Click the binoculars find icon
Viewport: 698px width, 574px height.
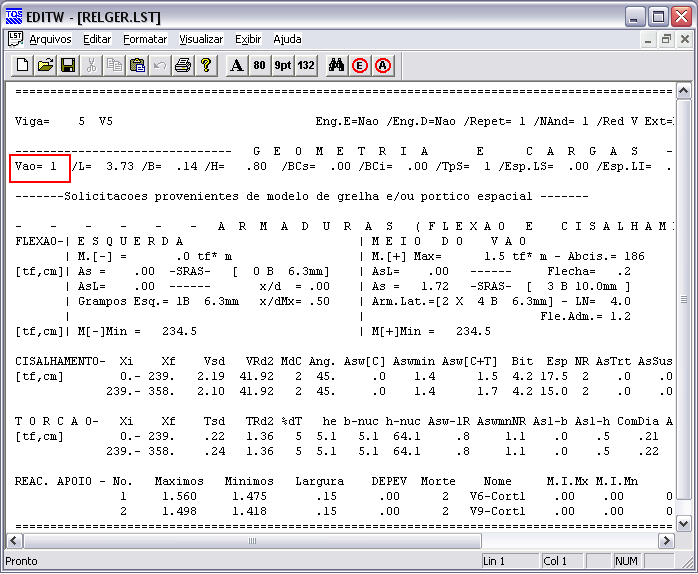click(336, 65)
